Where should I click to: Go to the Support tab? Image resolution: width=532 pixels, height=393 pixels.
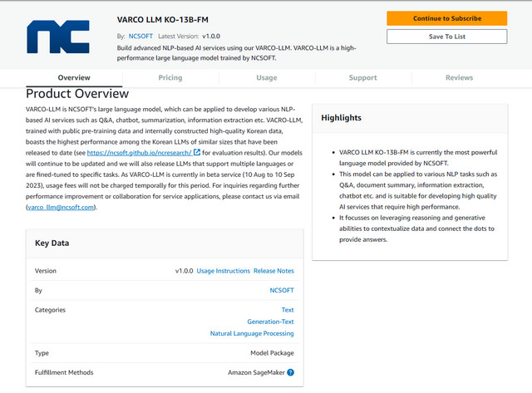point(363,77)
